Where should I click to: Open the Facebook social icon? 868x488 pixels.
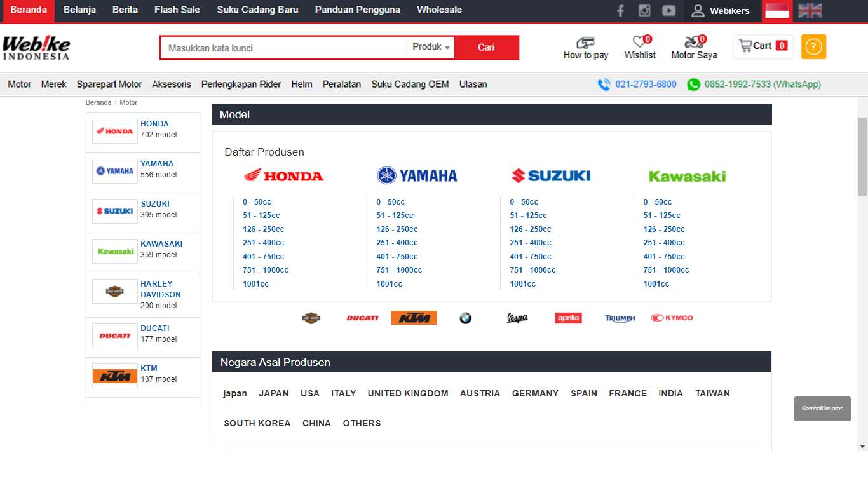pos(620,10)
